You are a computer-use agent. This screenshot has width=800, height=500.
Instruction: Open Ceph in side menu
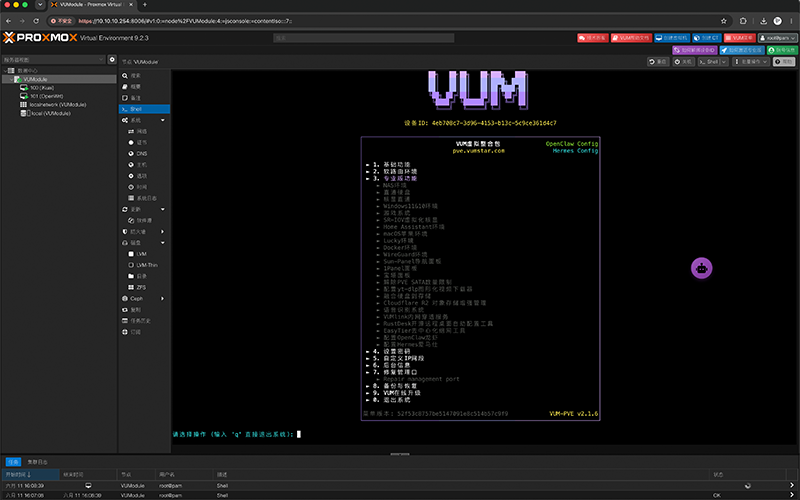(x=137, y=298)
